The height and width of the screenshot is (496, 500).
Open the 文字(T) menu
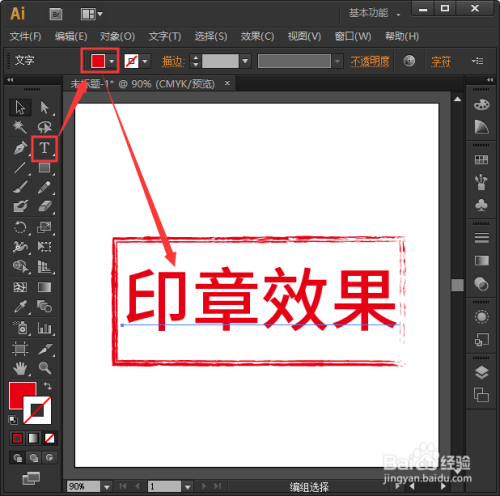[165, 36]
